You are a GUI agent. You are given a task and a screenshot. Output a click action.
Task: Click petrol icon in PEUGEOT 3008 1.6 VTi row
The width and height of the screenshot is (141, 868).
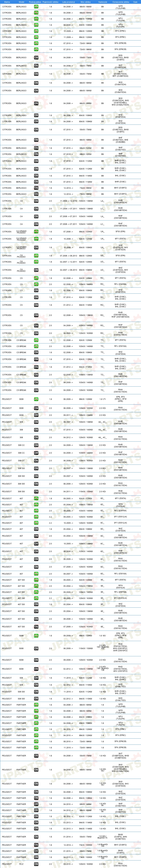click(x=36, y=399)
